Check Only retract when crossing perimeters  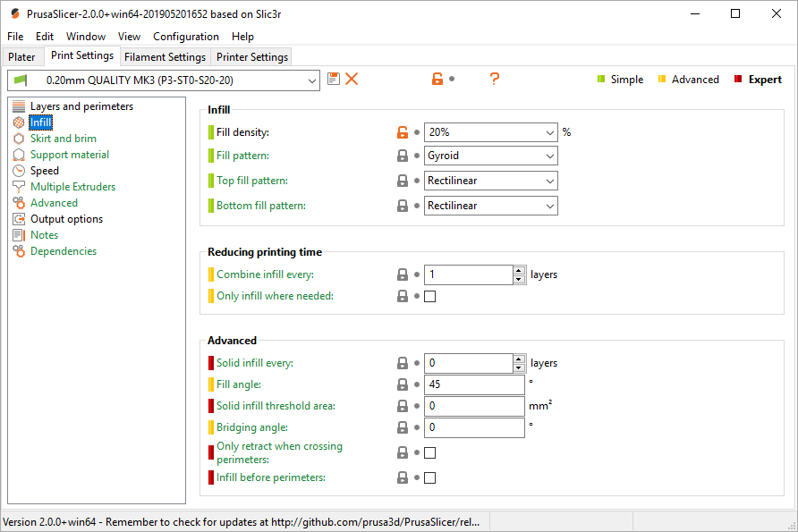click(x=430, y=452)
